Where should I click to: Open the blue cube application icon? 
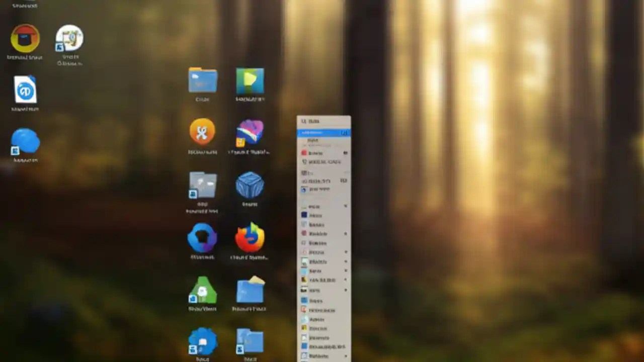(x=250, y=186)
